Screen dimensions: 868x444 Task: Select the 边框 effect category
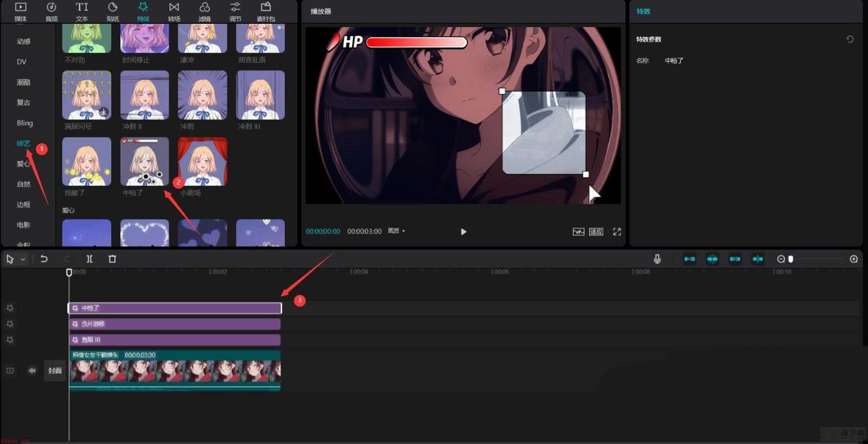23,204
